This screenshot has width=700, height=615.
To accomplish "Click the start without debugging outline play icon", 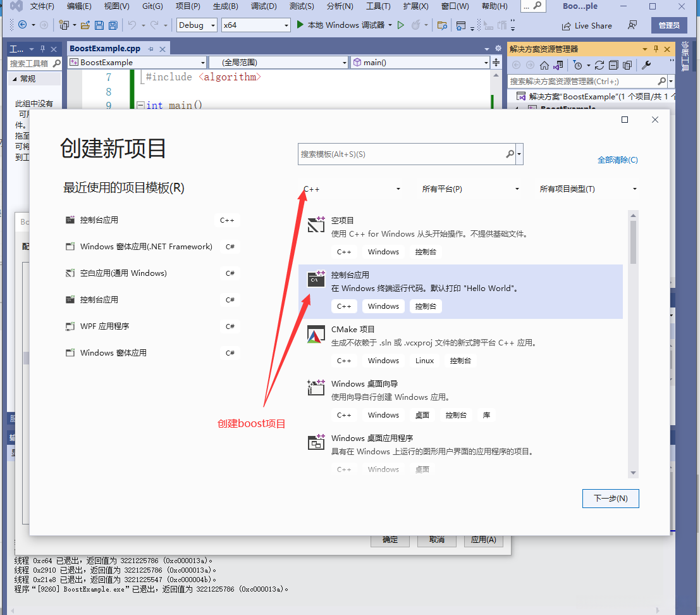I will (401, 25).
